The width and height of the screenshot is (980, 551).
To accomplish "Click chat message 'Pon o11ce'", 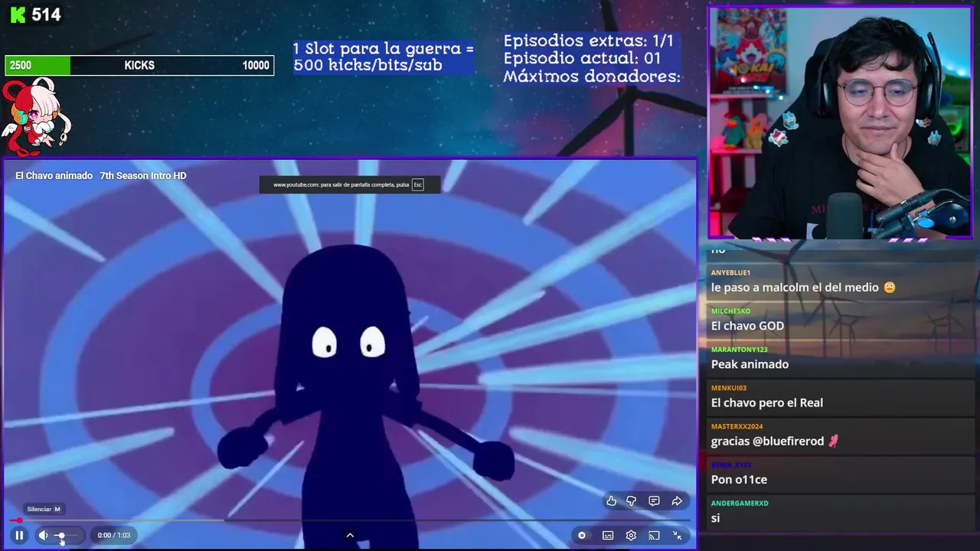I will pos(739,480).
